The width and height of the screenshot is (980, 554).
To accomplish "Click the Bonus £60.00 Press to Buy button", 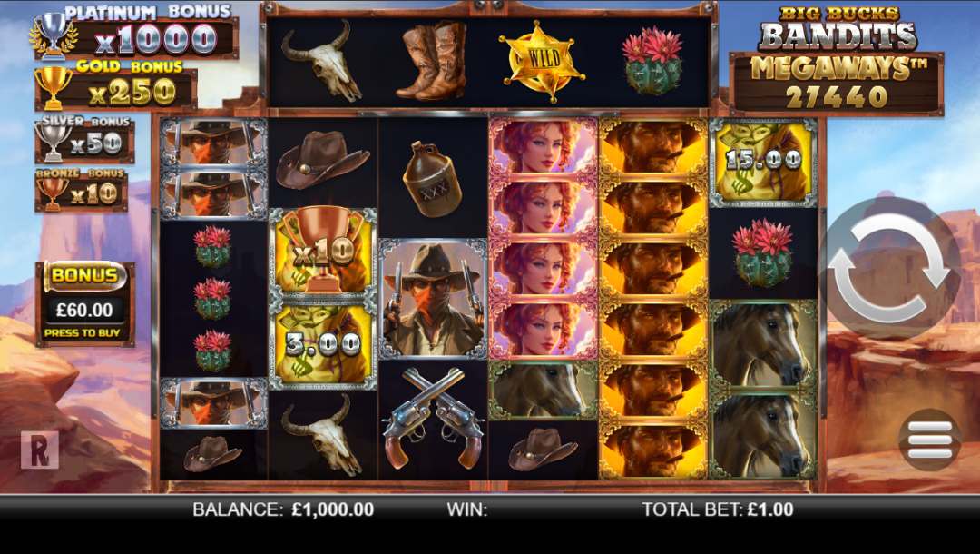I will pyautogui.click(x=85, y=304).
